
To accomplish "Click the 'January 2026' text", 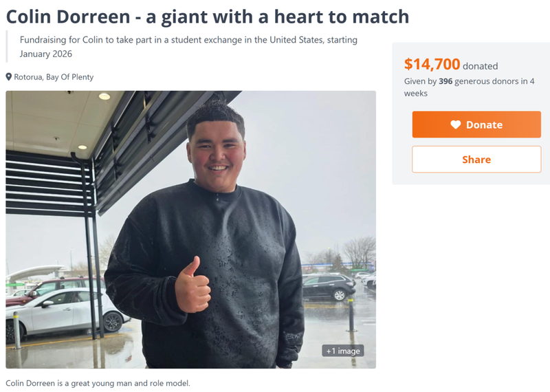I will tap(45, 54).
